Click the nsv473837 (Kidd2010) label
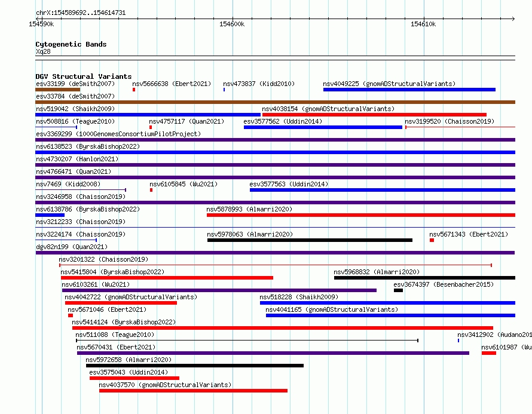Image resolution: width=532 pixels, height=414 pixels. (259, 84)
